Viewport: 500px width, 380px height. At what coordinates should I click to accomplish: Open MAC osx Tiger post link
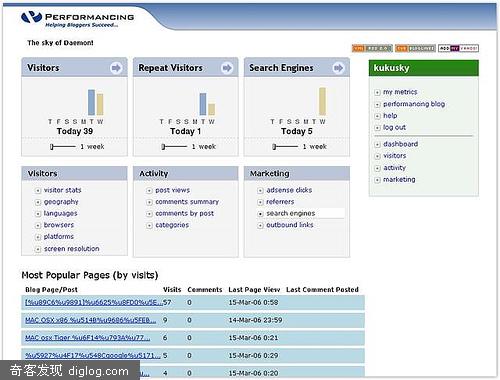point(88,338)
